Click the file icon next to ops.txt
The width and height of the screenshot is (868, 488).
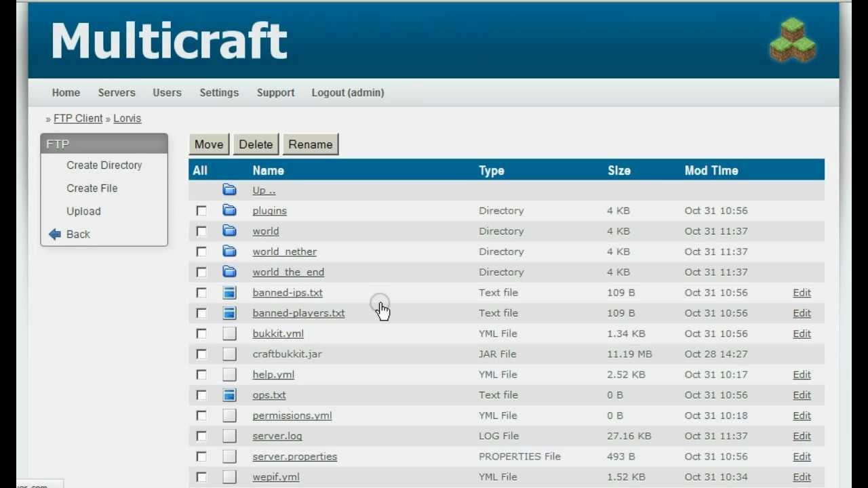(229, 394)
